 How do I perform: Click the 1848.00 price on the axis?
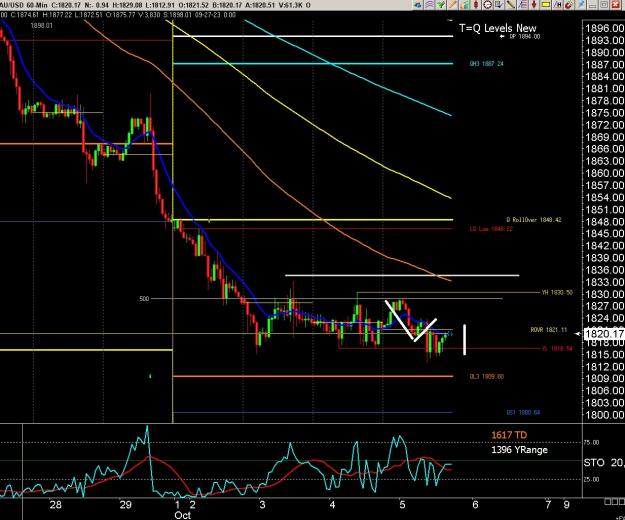pyautogui.click(x=604, y=222)
